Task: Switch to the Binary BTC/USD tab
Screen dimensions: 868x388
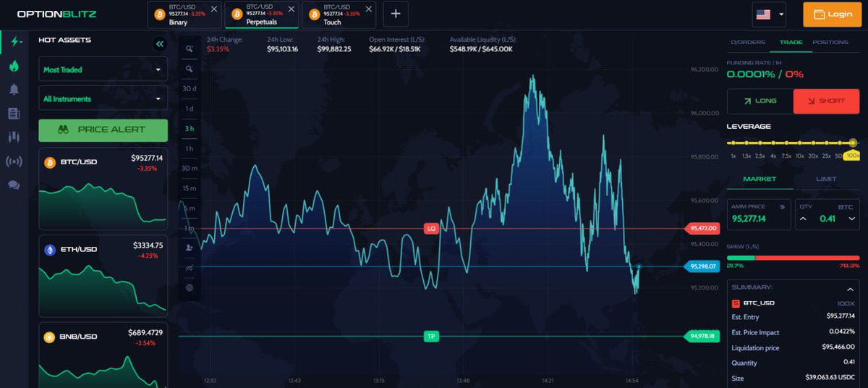Action: coord(184,14)
